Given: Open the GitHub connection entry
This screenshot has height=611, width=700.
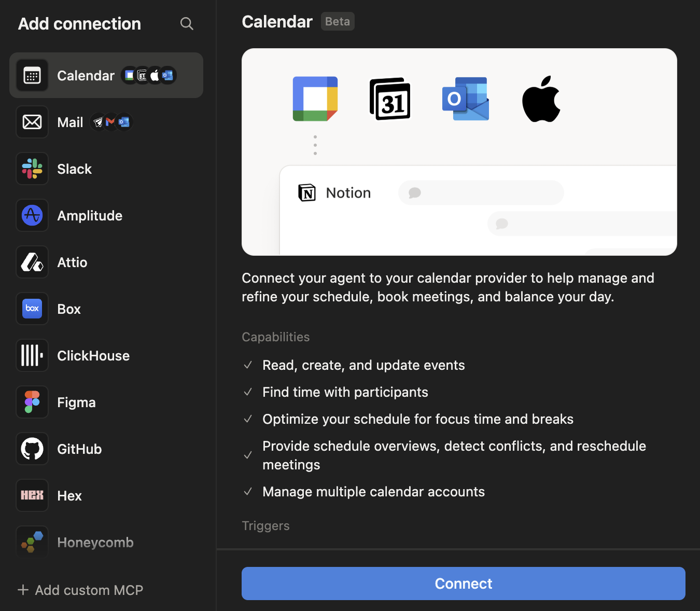Looking at the screenshot, I should point(106,449).
